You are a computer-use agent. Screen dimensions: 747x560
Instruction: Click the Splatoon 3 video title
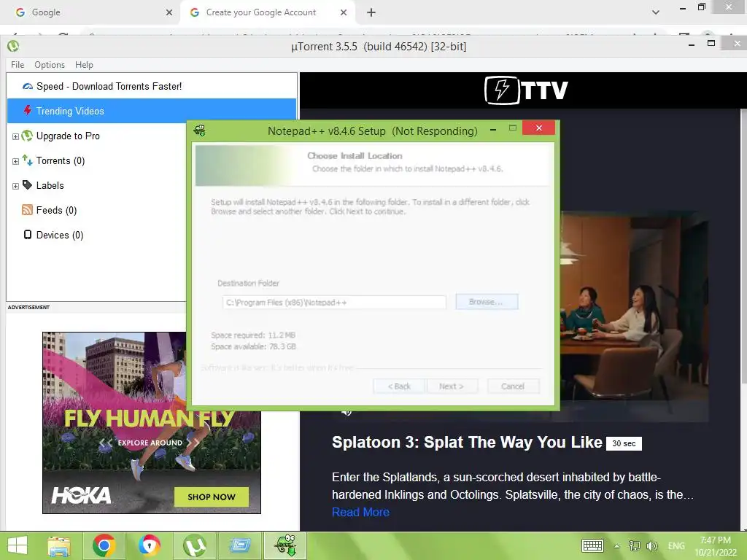(x=467, y=443)
